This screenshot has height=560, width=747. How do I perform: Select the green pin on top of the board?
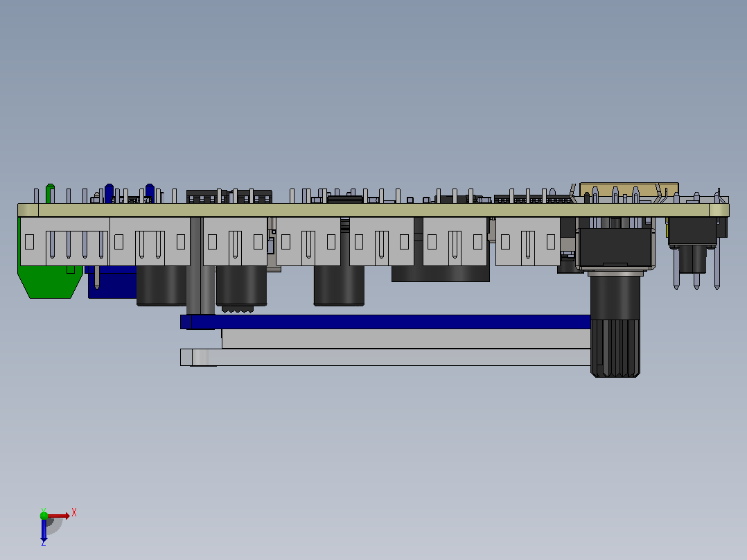click(x=50, y=193)
